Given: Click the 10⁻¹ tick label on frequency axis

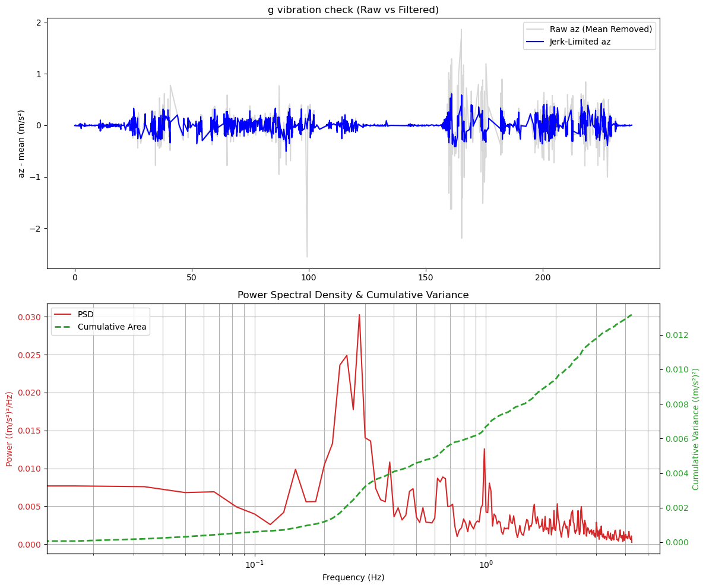Looking at the screenshot, I should pyautogui.click(x=254, y=563).
